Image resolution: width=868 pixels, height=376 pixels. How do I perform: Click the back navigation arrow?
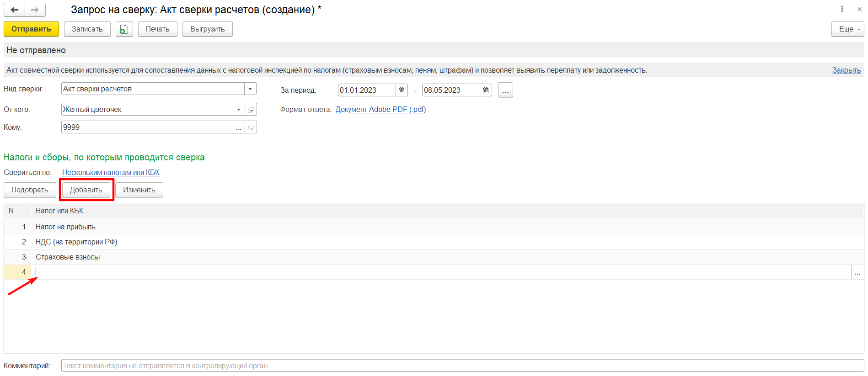15,10
